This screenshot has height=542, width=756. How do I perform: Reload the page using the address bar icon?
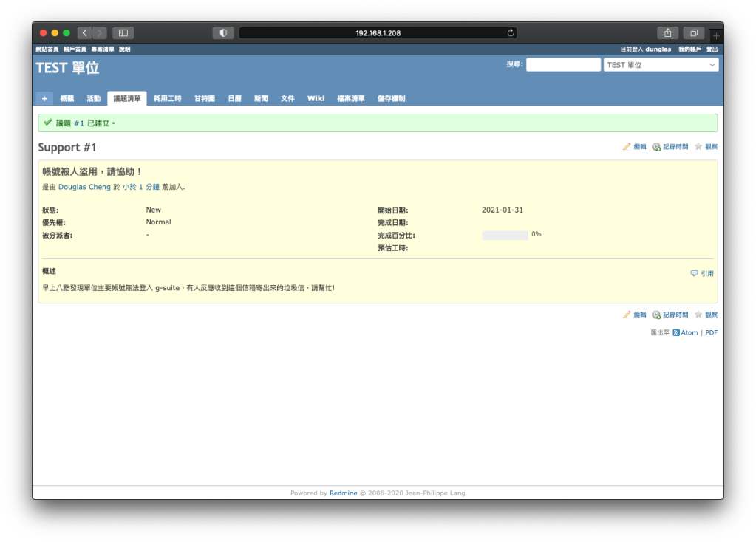click(510, 32)
